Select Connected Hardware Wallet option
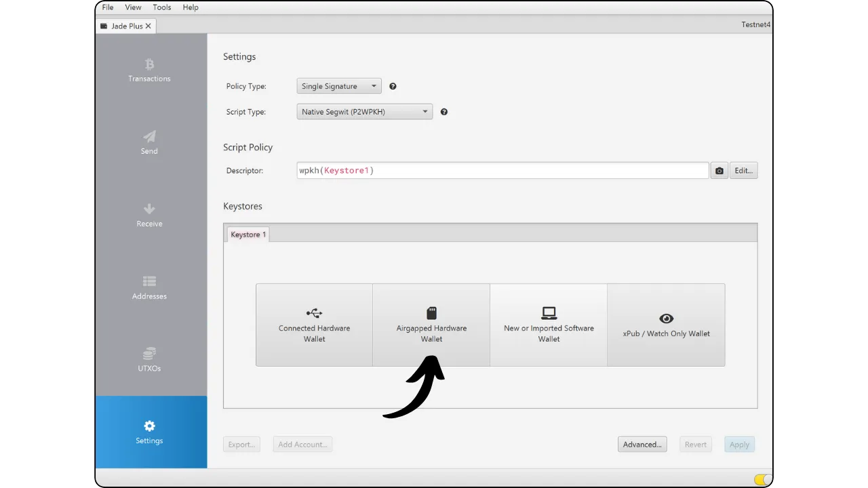The image size is (868, 488). coord(314,325)
